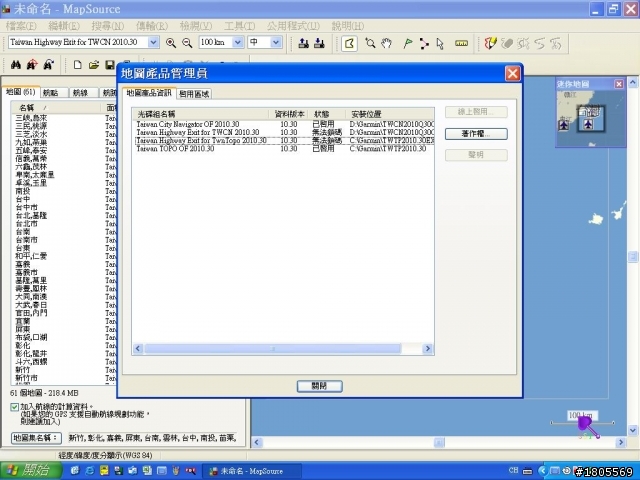Click the dialog list horizontal scrollbar thumb

pyautogui.click(x=273, y=348)
